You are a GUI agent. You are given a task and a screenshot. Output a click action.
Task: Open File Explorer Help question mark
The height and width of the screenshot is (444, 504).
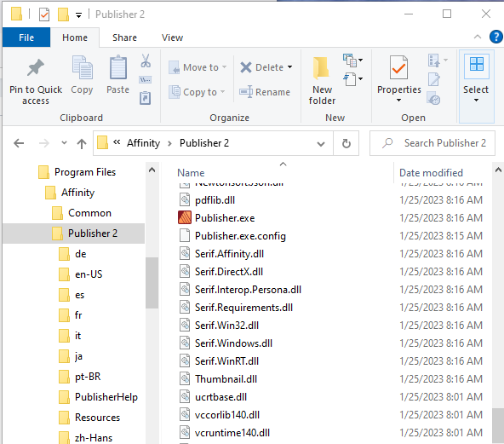tap(496, 37)
